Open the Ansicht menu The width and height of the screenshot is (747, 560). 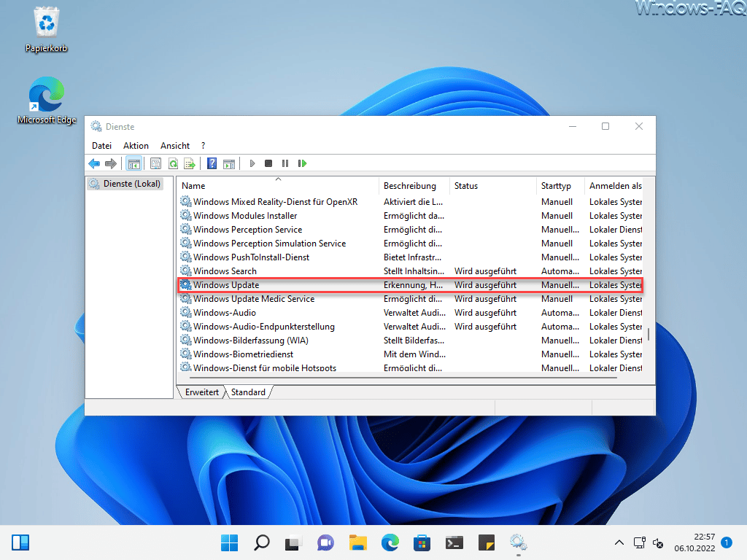pos(175,146)
